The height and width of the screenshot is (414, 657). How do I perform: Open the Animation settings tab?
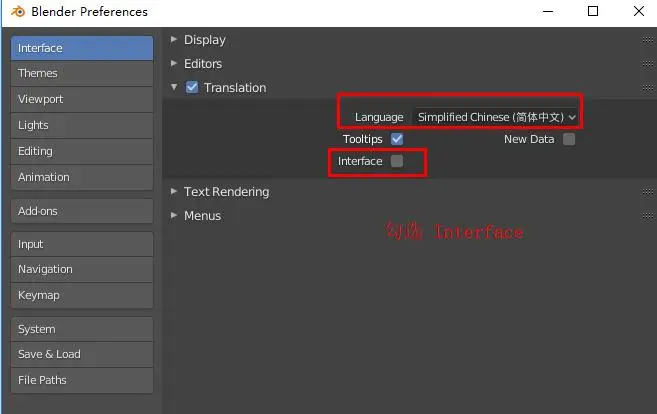coord(82,177)
